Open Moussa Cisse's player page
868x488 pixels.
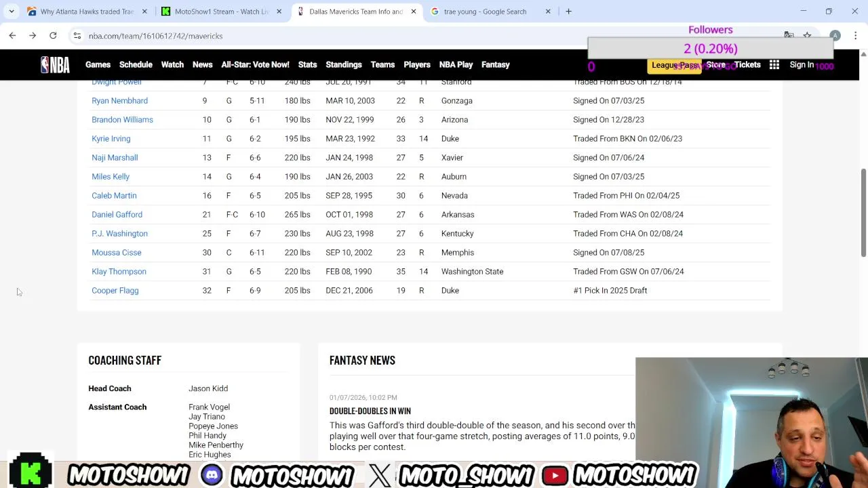(x=117, y=252)
